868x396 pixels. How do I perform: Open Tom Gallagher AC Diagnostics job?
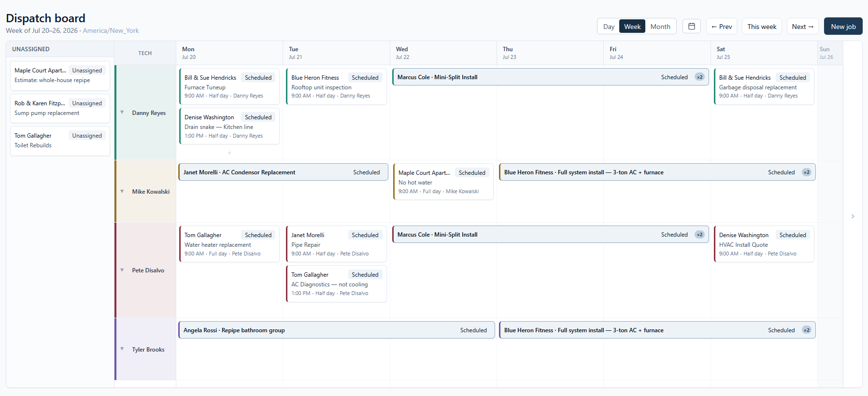coord(336,283)
